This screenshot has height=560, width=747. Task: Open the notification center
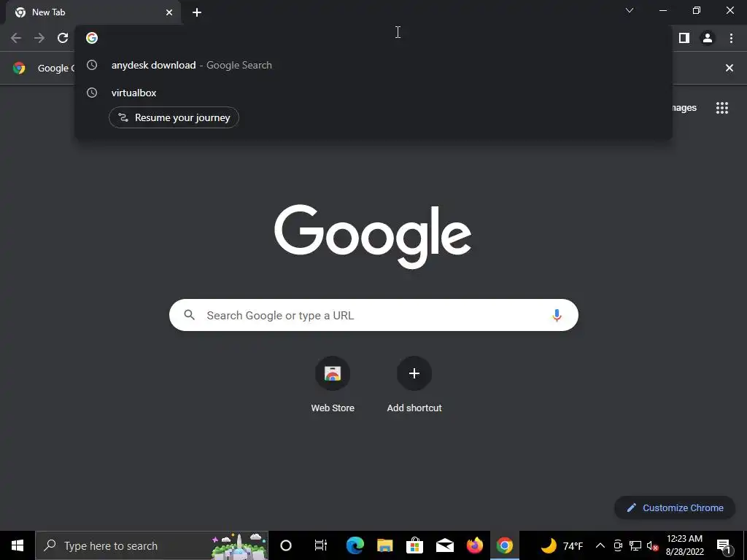(x=724, y=545)
